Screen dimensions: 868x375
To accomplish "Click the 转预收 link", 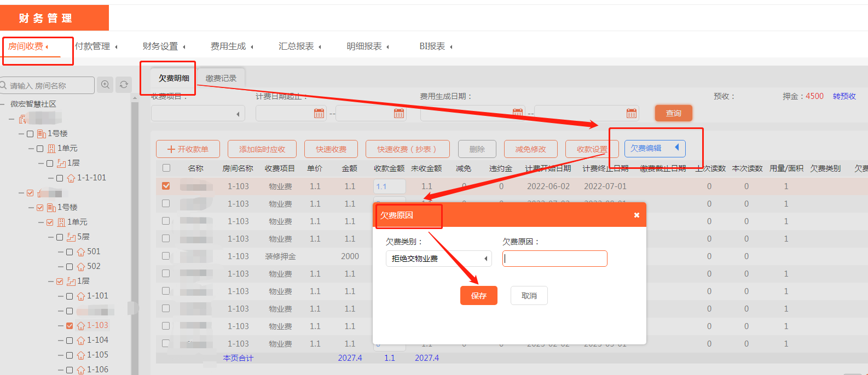I will [844, 96].
